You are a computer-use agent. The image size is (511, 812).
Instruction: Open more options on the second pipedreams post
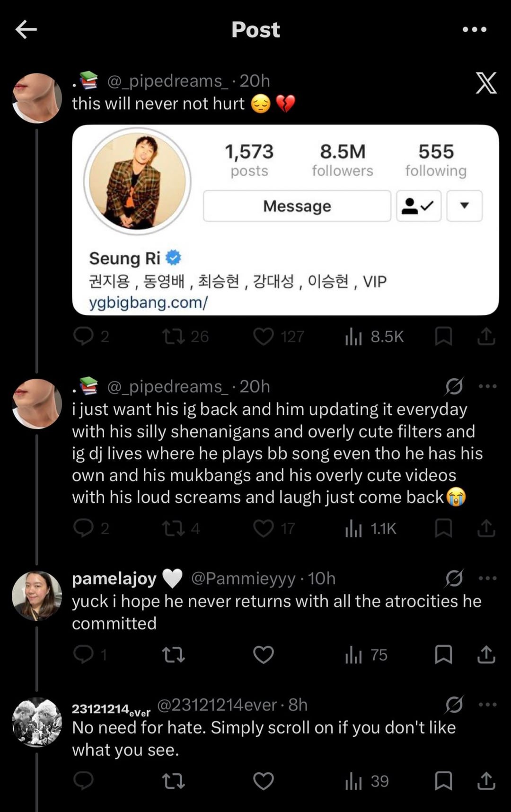click(488, 386)
